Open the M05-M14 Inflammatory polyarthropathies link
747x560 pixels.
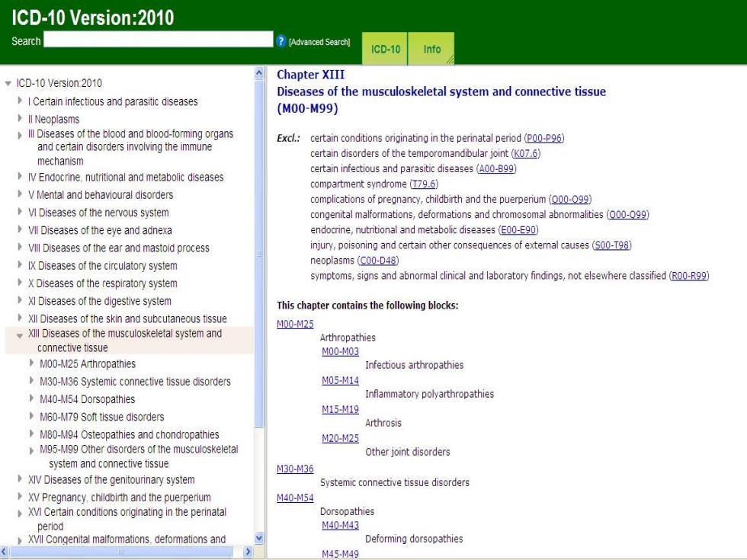pos(340,380)
